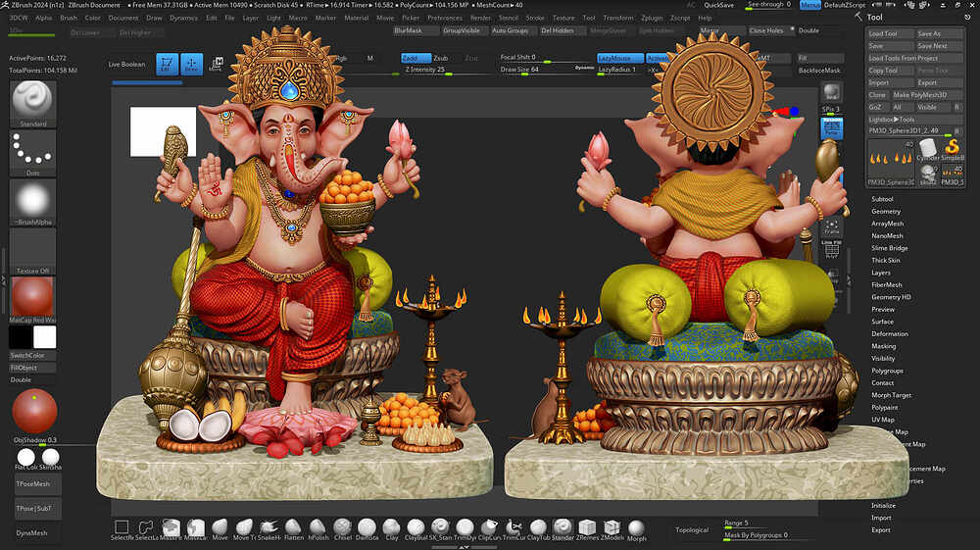Select the ZModeler brush
This screenshot has height=550, width=980.
[612, 529]
